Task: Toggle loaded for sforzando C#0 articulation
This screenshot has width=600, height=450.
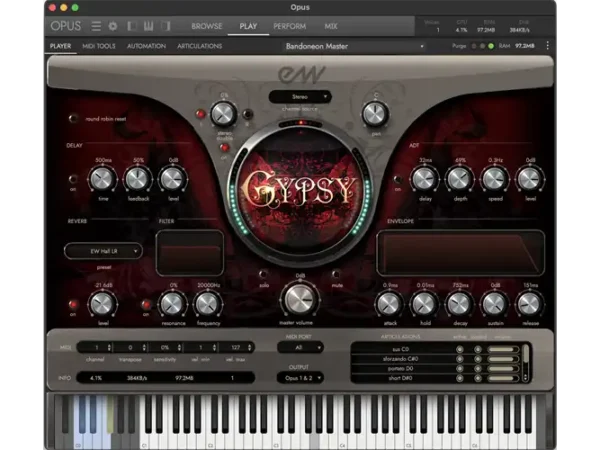Action: click(478, 359)
